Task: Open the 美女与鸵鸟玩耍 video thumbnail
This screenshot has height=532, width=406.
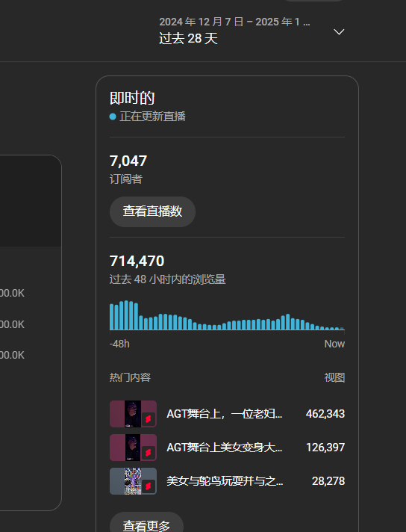Action: 133,481
